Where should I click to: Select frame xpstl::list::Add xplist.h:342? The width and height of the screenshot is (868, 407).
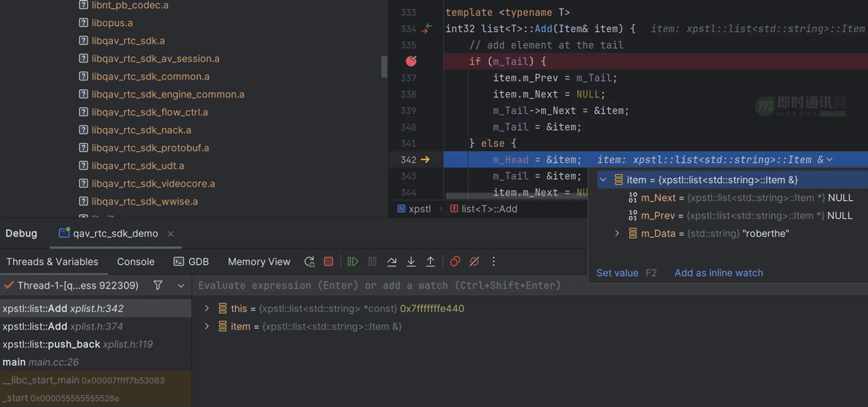coord(96,309)
